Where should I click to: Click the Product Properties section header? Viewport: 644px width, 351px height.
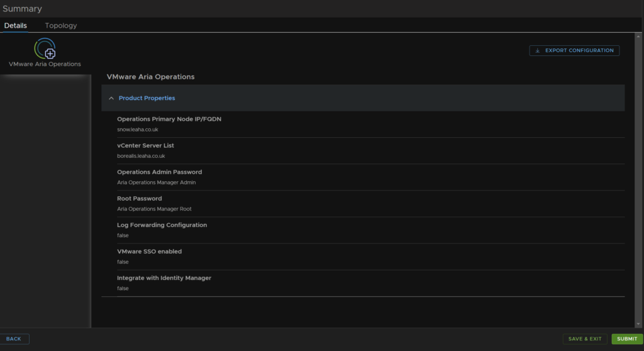click(363, 98)
